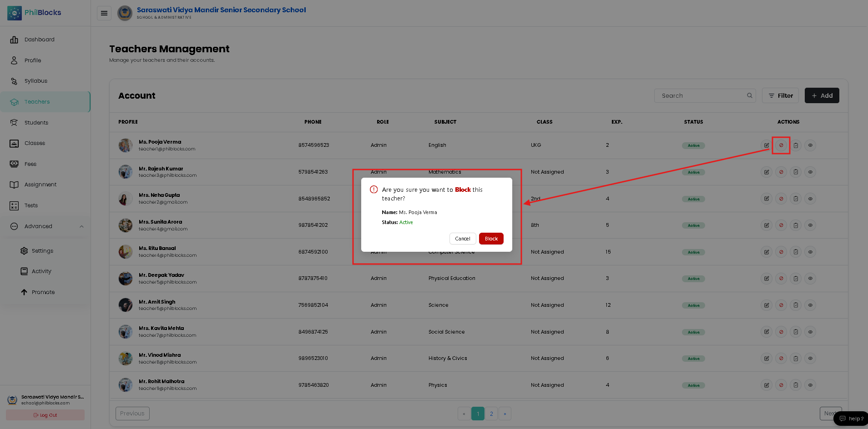The width and height of the screenshot is (868, 429).
Task: Open clipboard icon for Ms. Pooja Verma
Action: 796,145
